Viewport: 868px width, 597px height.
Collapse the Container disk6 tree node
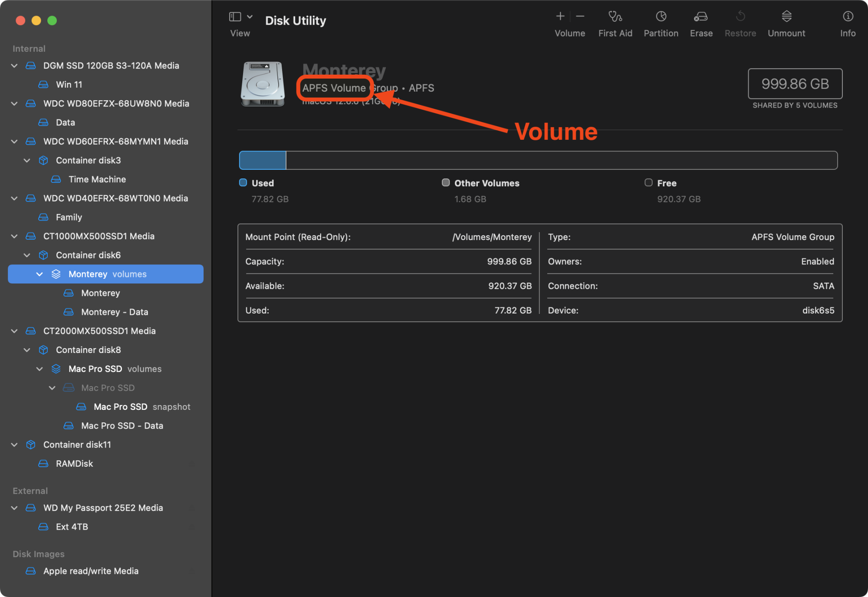[x=27, y=255]
